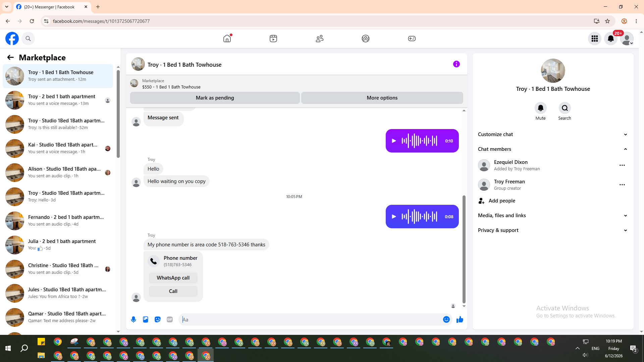
Task: Open the Facebook search magnifier
Action: [x=28, y=39]
